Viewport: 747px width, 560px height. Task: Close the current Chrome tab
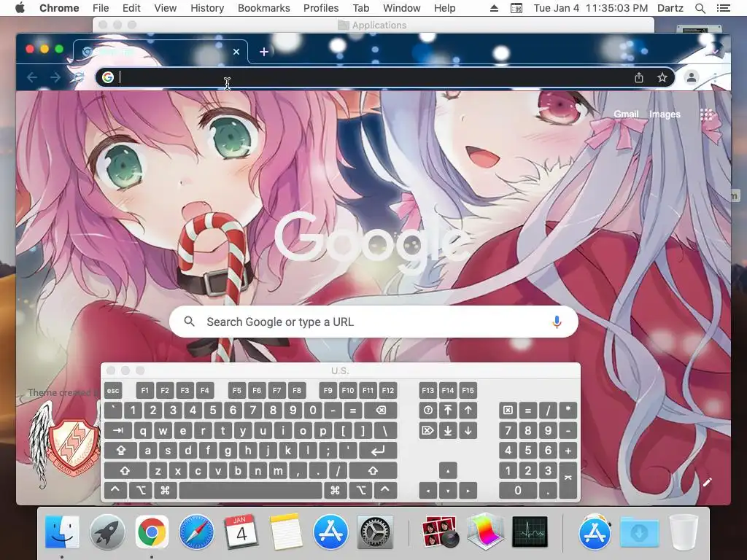[x=236, y=52]
